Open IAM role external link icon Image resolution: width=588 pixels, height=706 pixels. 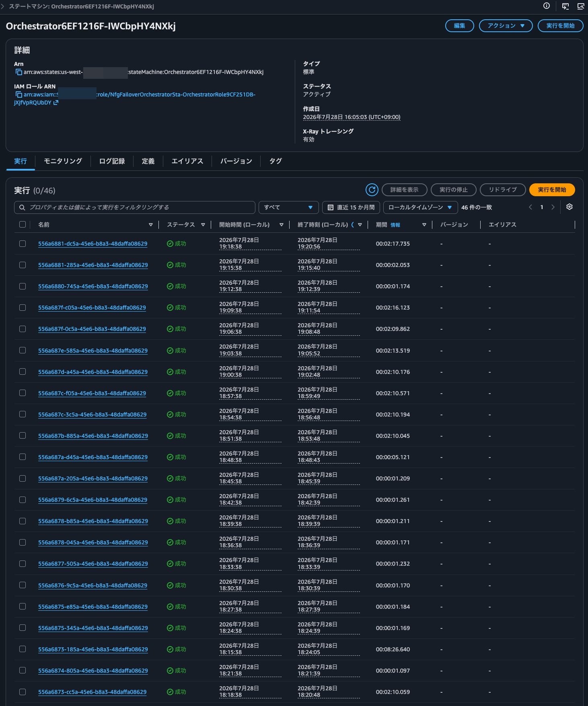pos(56,103)
